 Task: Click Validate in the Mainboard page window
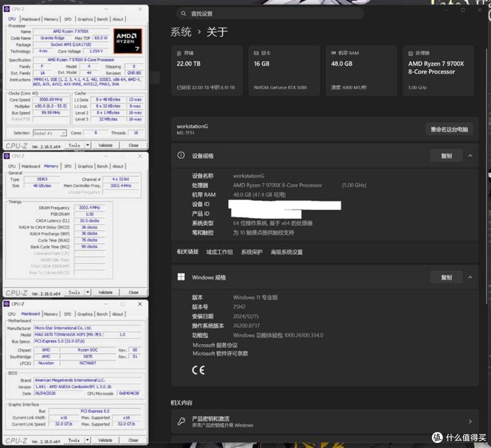click(x=105, y=440)
